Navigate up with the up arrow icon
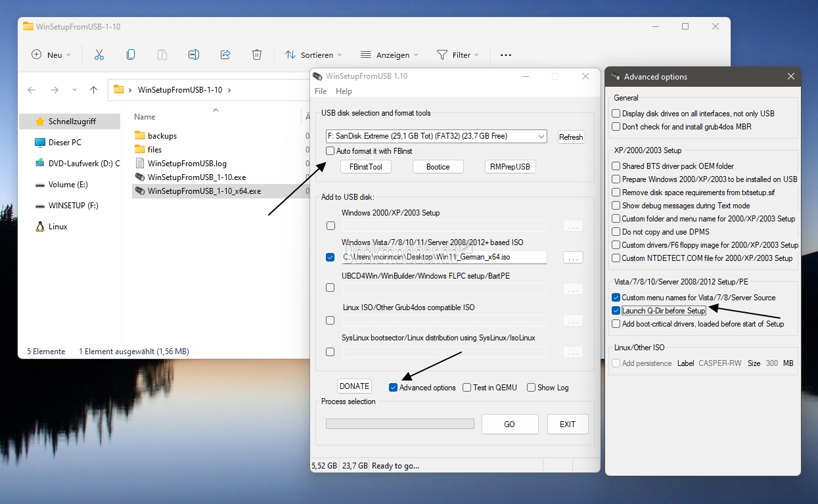 93,90
